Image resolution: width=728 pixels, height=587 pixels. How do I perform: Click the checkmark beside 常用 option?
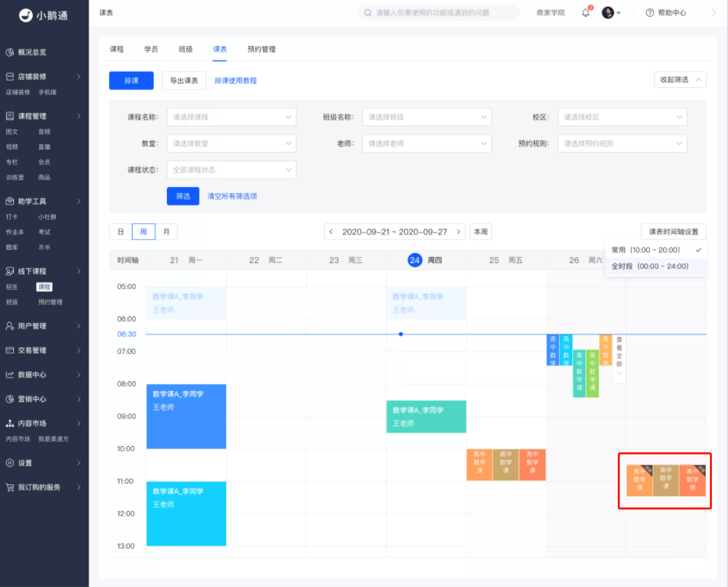click(x=698, y=251)
